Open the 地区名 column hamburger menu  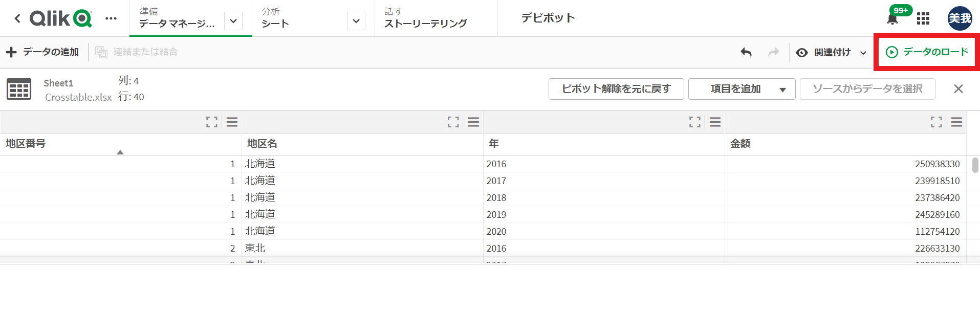pyautogui.click(x=473, y=122)
